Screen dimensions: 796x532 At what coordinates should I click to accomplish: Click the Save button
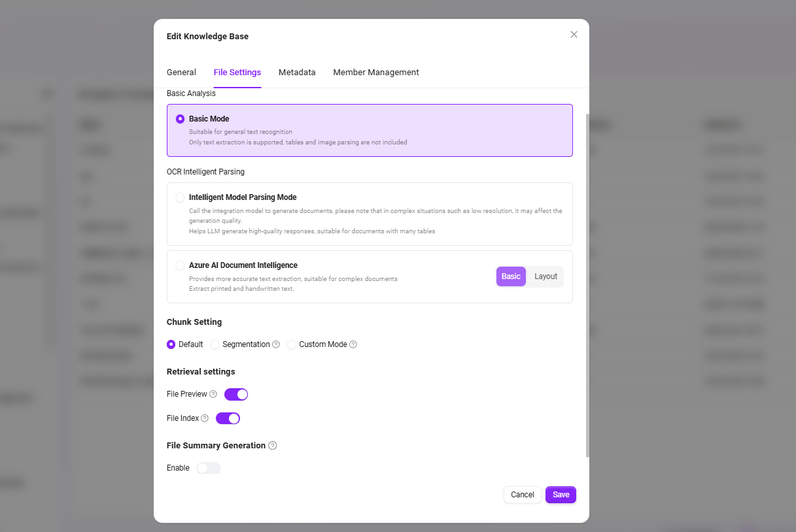[561, 495]
